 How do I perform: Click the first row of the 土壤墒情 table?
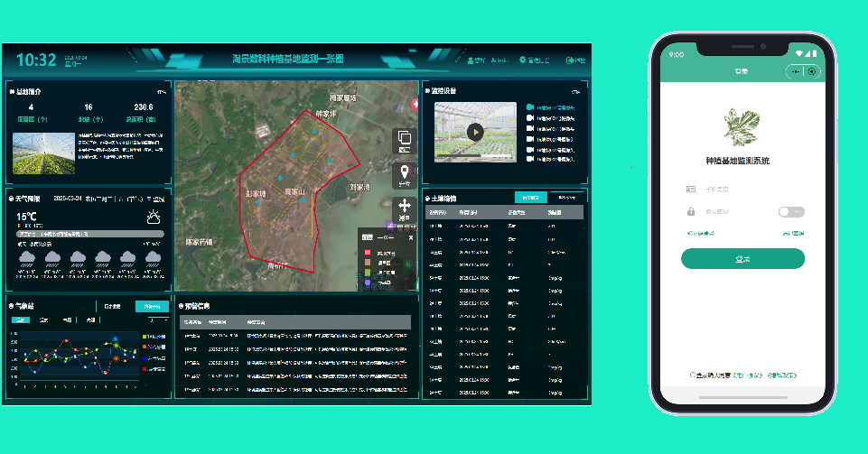[x=504, y=227]
